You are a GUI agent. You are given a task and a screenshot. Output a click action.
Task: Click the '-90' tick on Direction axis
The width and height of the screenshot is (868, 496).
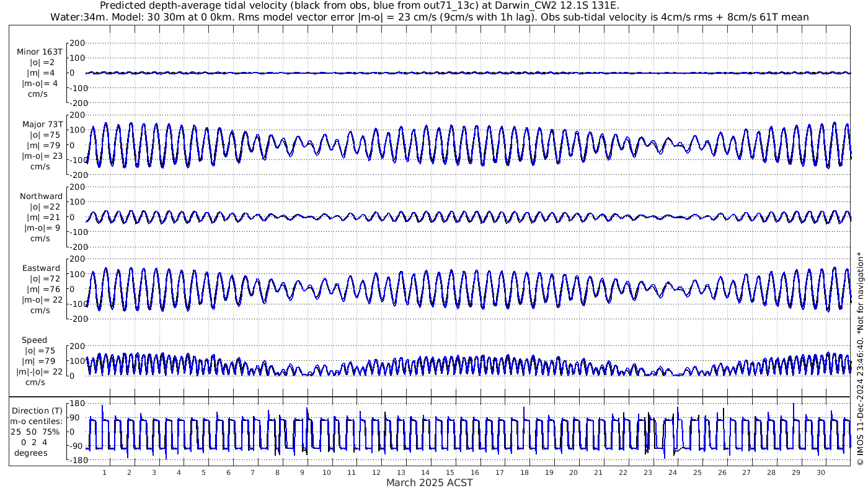76,446
